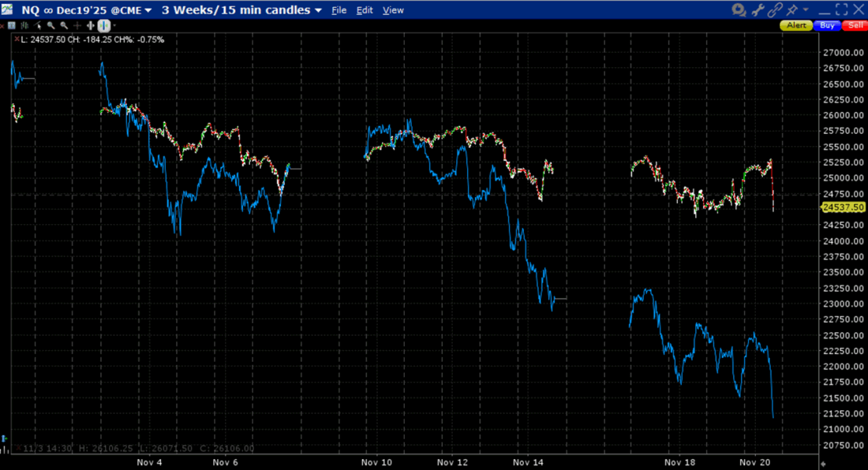Click the chain link window grouping icon
Image resolution: width=868 pixels, height=470 pixels.
coord(775,10)
